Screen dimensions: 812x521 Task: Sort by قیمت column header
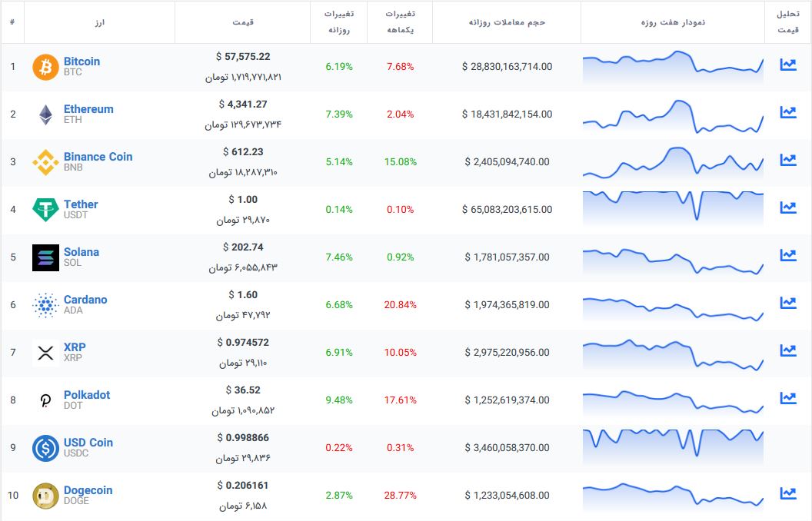[x=243, y=22]
